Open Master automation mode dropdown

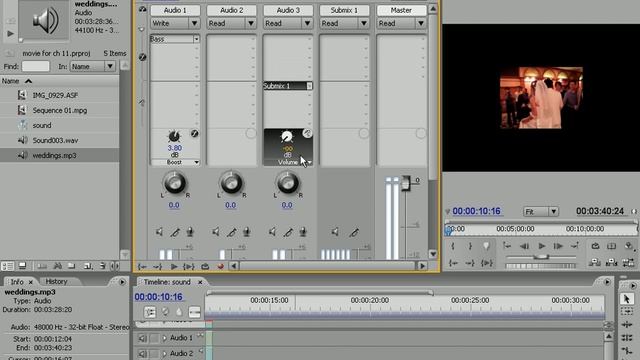point(401,23)
